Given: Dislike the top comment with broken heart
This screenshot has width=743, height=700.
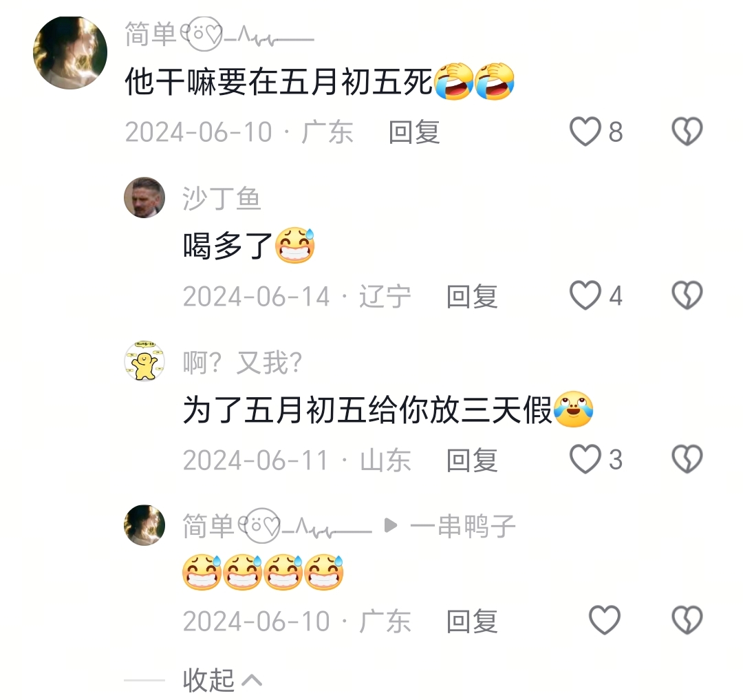Looking at the screenshot, I should 687,131.
